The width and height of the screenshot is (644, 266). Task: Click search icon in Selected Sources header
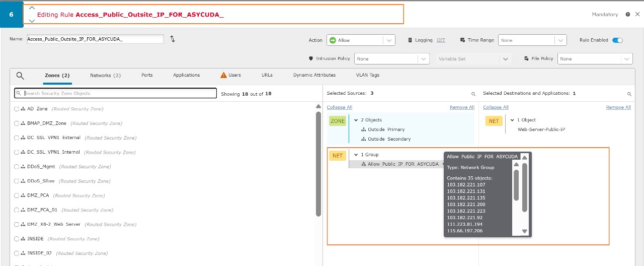coord(473,94)
